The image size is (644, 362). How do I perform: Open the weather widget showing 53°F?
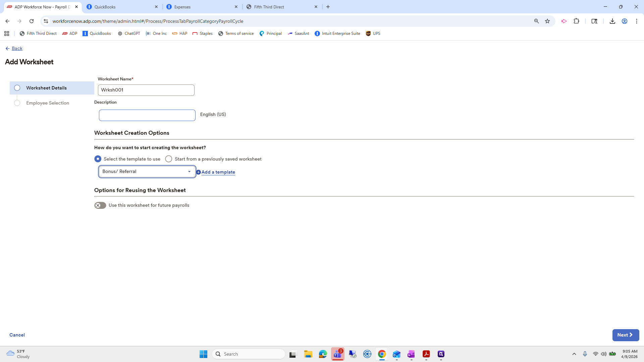pos(18,354)
